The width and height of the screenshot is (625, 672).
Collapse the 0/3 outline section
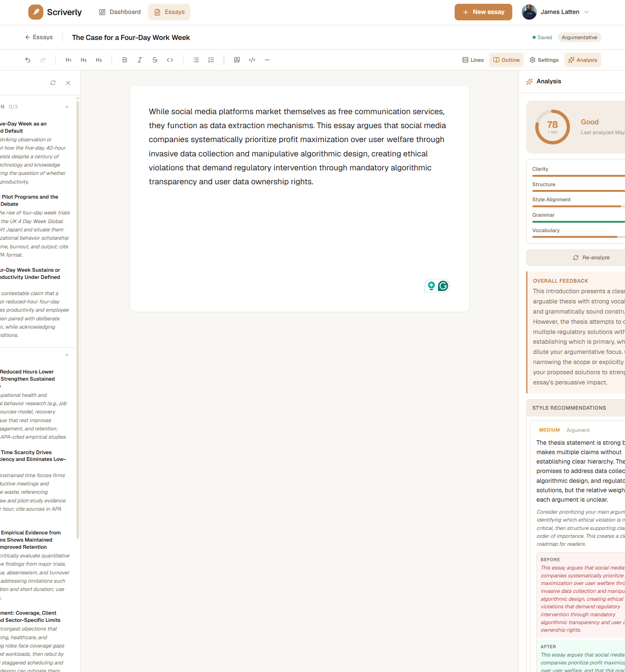[x=67, y=107]
